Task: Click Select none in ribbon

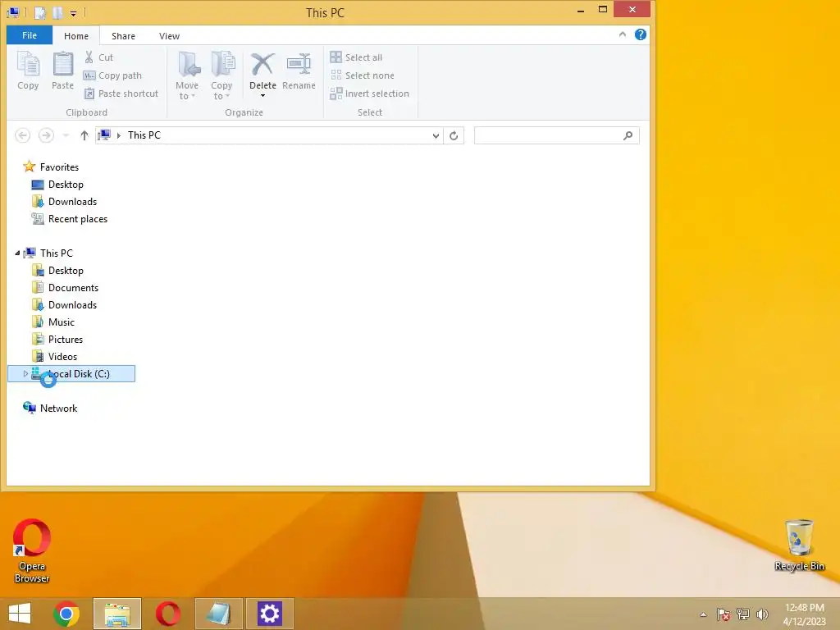Action: click(363, 75)
